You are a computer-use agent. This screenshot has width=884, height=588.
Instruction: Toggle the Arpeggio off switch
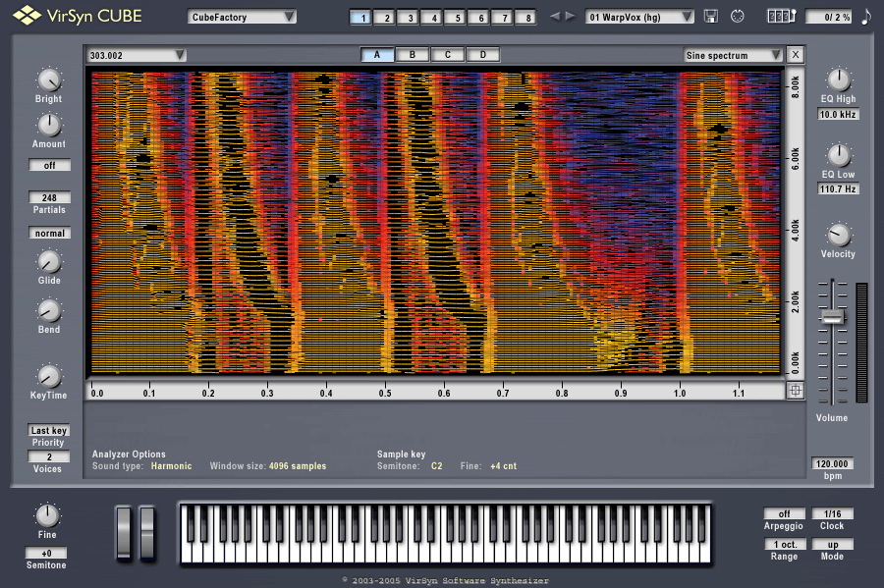pos(785,513)
